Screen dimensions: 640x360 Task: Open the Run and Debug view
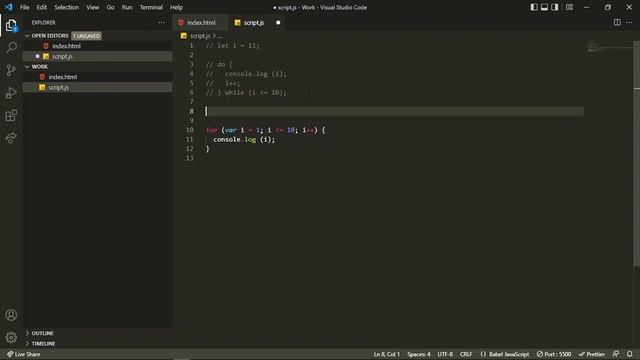click(x=11, y=93)
